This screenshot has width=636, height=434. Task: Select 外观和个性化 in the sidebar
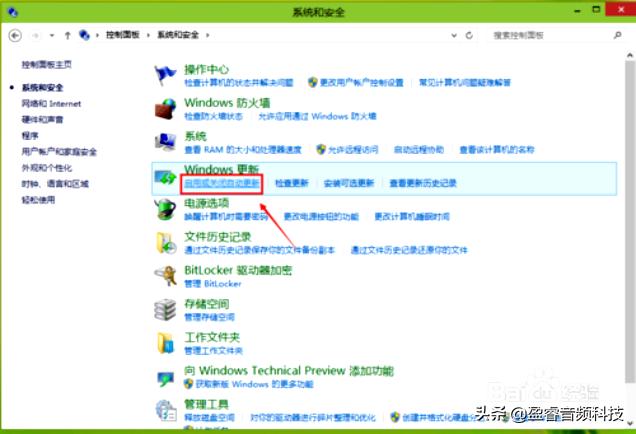[47, 168]
